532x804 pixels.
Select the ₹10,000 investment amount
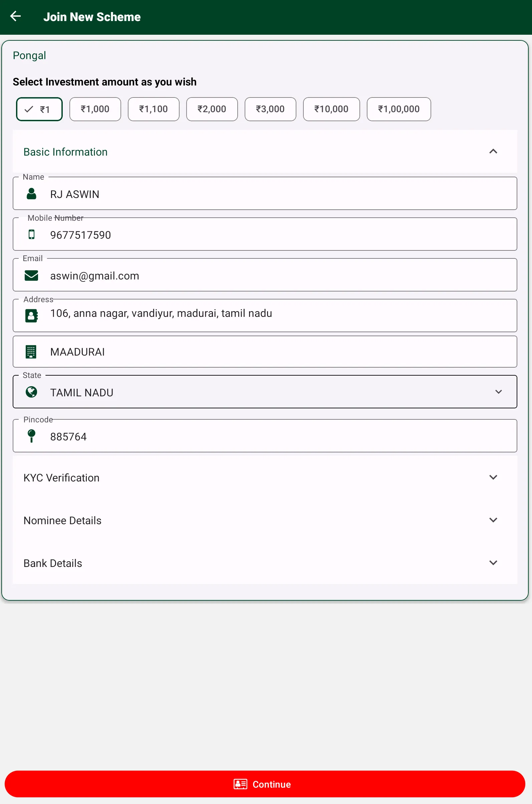tap(331, 109)
